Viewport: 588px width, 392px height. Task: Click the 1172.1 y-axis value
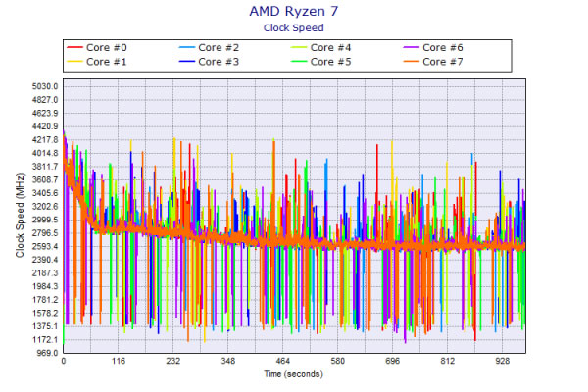pos(45,340)
